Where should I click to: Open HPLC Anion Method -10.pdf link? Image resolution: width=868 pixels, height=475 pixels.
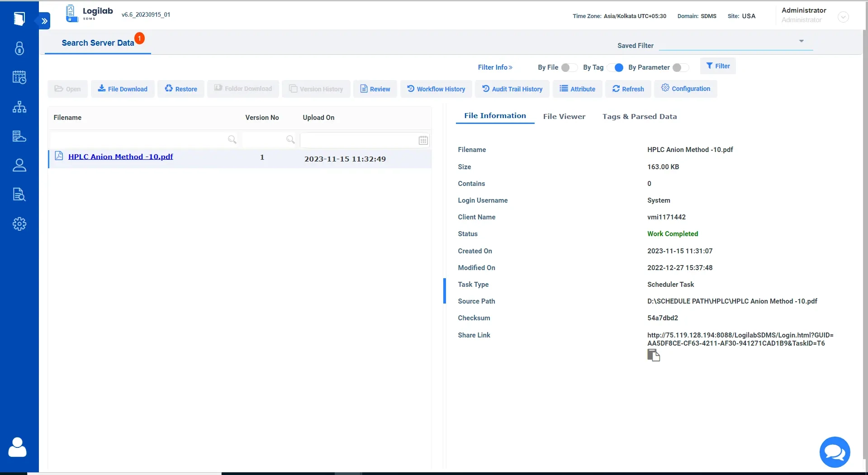click(x=121, y=157)
